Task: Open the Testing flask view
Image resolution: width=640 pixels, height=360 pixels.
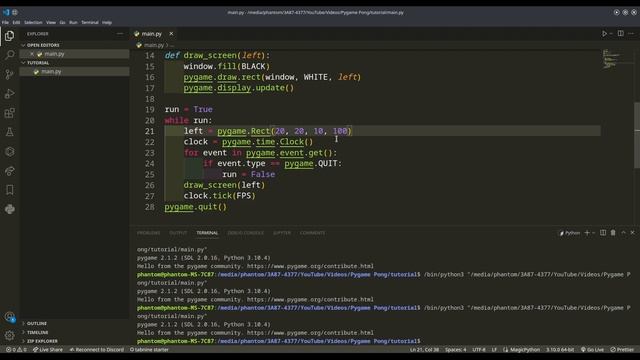Action: click(9, 132)
